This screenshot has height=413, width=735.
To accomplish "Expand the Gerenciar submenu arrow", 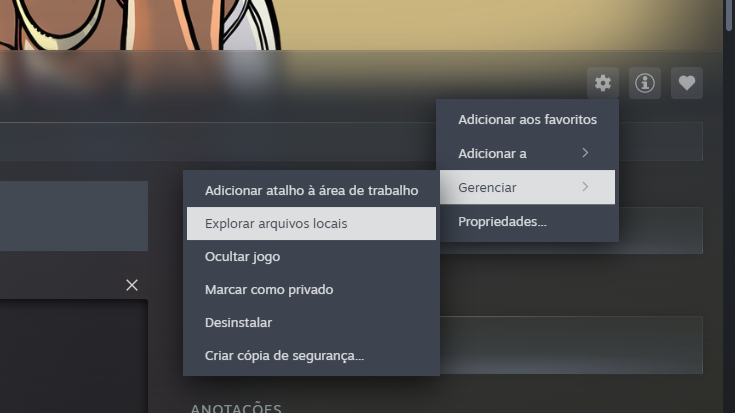I will 585,187.
